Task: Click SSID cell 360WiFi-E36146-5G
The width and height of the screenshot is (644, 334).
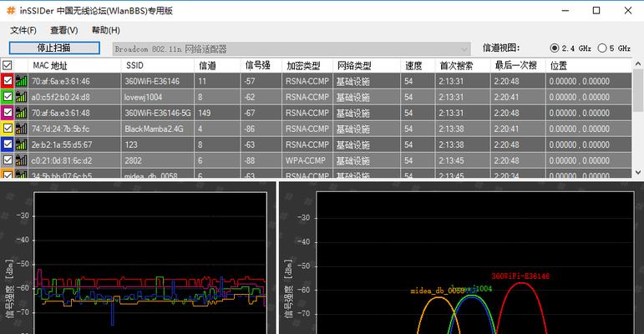Action: pyautogui.click(x=158, y=113)
